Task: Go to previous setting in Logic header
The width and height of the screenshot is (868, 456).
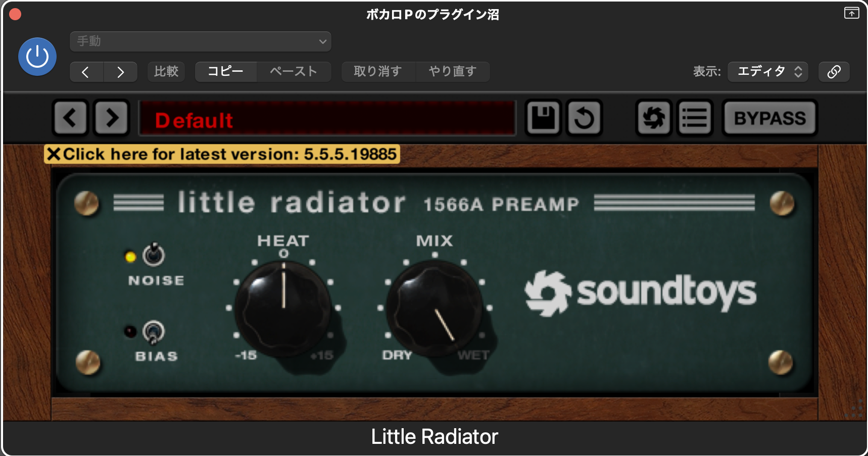Action: 86,72
